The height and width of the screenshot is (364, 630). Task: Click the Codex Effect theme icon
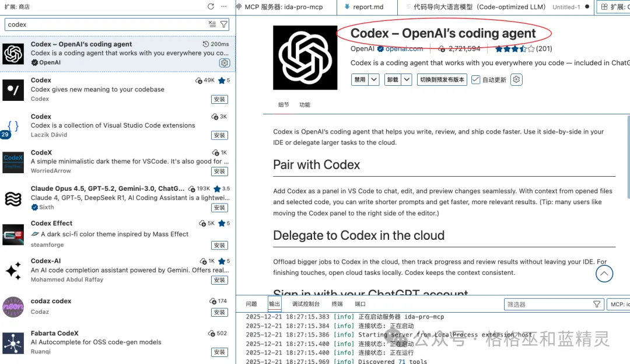pos(13,235)
